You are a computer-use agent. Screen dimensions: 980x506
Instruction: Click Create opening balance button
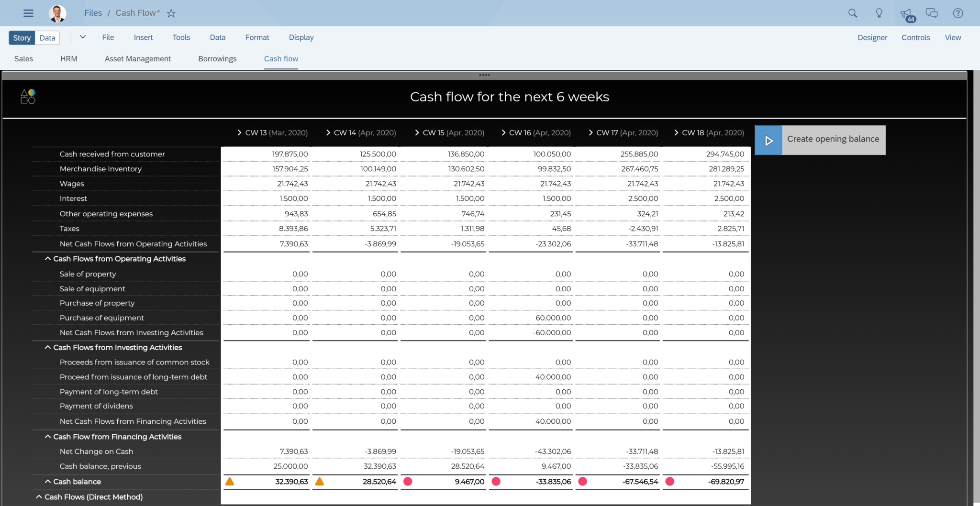coord(820,140)
